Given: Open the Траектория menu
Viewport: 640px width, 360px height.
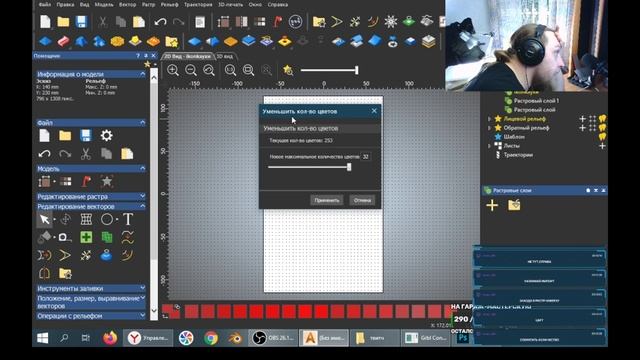Looking at the screenshot, I should point(198,4).
